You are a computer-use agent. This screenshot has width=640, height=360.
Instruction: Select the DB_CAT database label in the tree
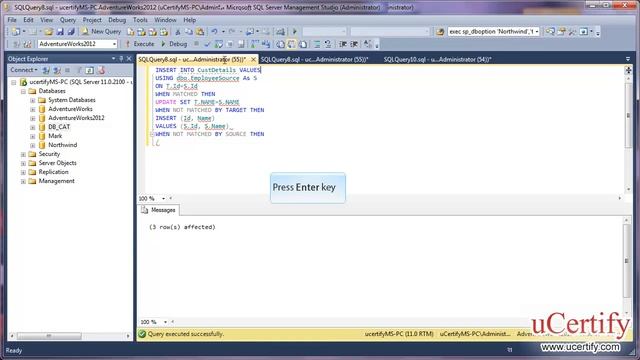(59, 127)
